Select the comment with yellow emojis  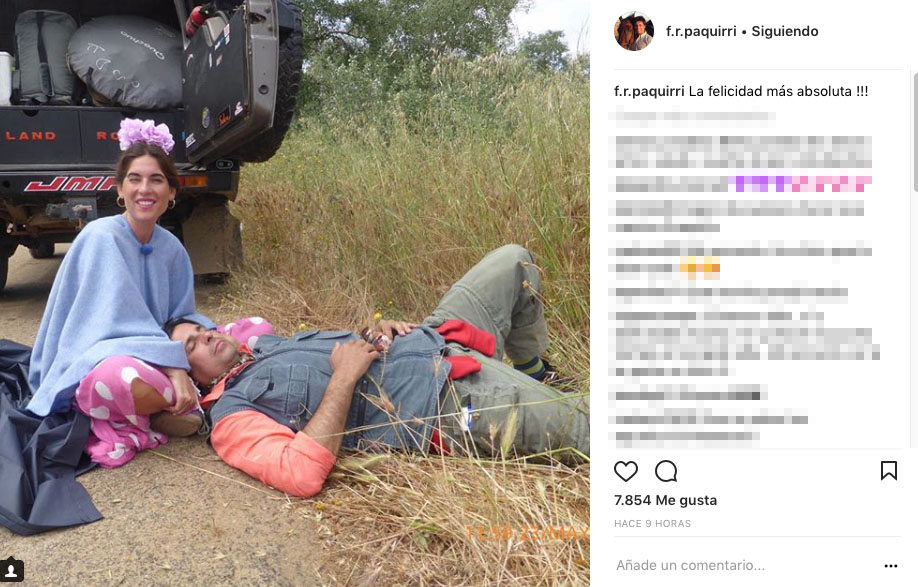[740, 259]
